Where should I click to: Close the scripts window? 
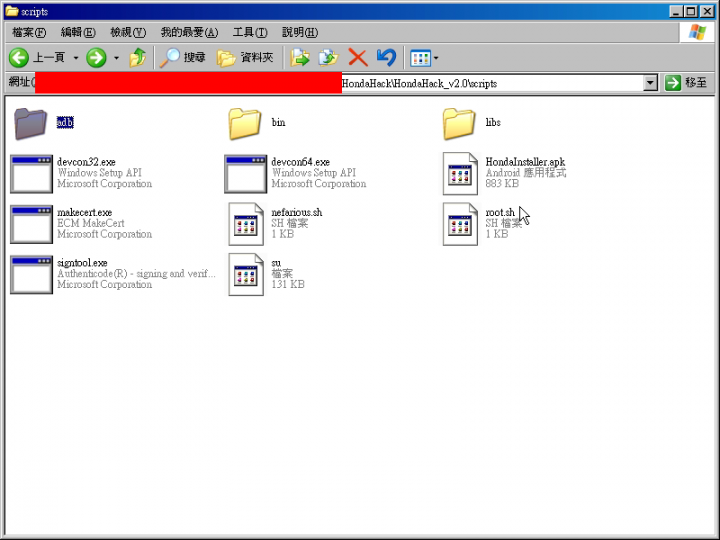[707, 11]
